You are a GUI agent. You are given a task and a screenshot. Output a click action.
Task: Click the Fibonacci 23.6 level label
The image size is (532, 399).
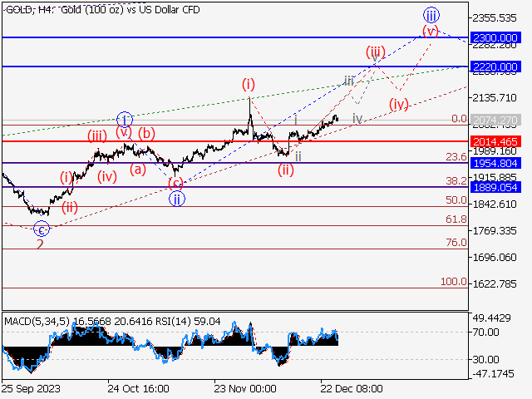tap(456, 157)
